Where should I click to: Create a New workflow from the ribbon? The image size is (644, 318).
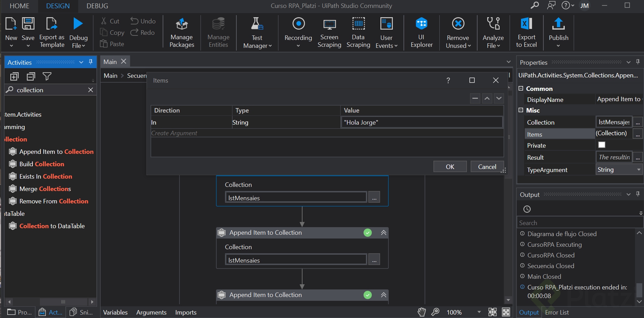tap(11, 32)
